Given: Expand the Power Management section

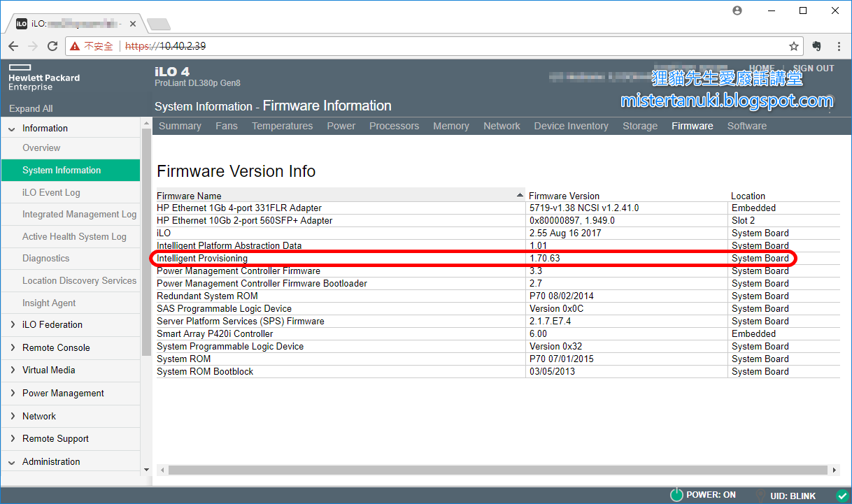Looking at the screenshot, I should [x=12, y=393].
